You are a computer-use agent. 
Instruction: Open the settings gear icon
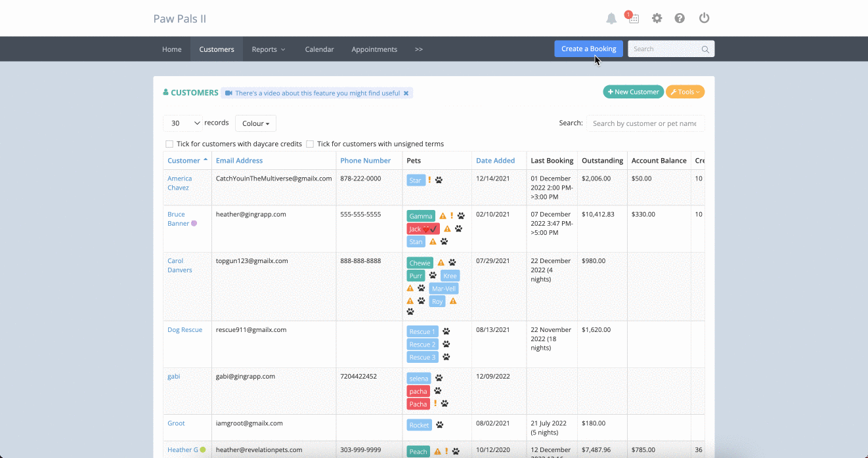pyautogui.click(x=657, y=18)
